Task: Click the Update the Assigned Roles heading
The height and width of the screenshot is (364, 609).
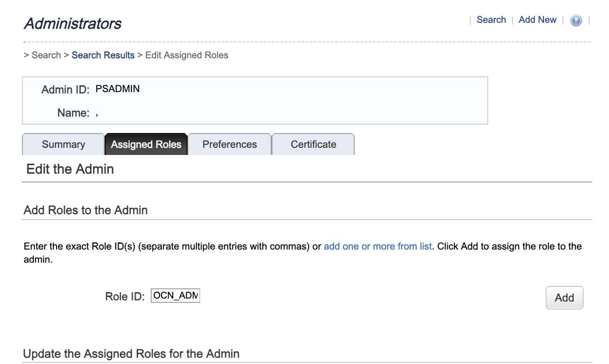Action: (131, 353)
